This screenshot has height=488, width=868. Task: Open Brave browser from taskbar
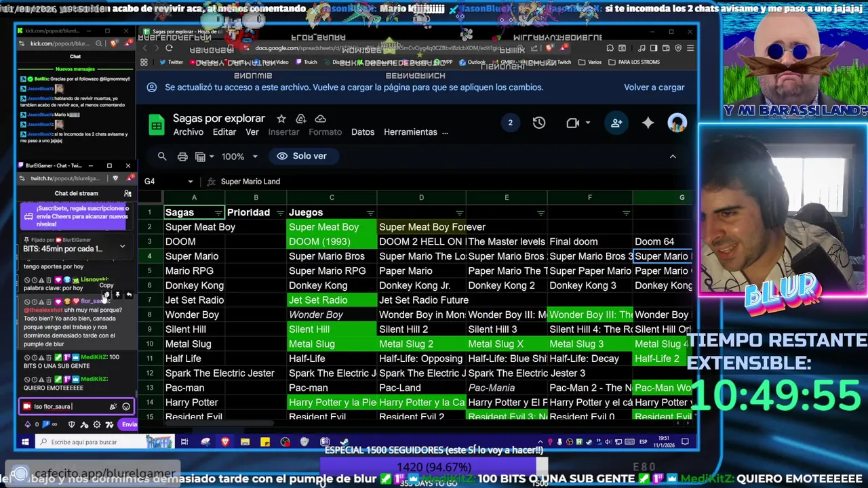[225, 442]
